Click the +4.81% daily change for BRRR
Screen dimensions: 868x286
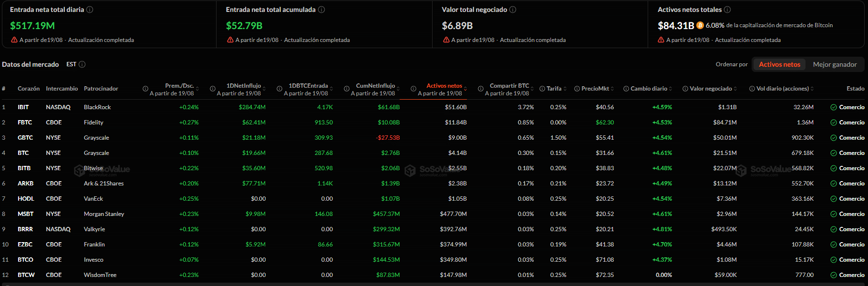tap(662, 229)
